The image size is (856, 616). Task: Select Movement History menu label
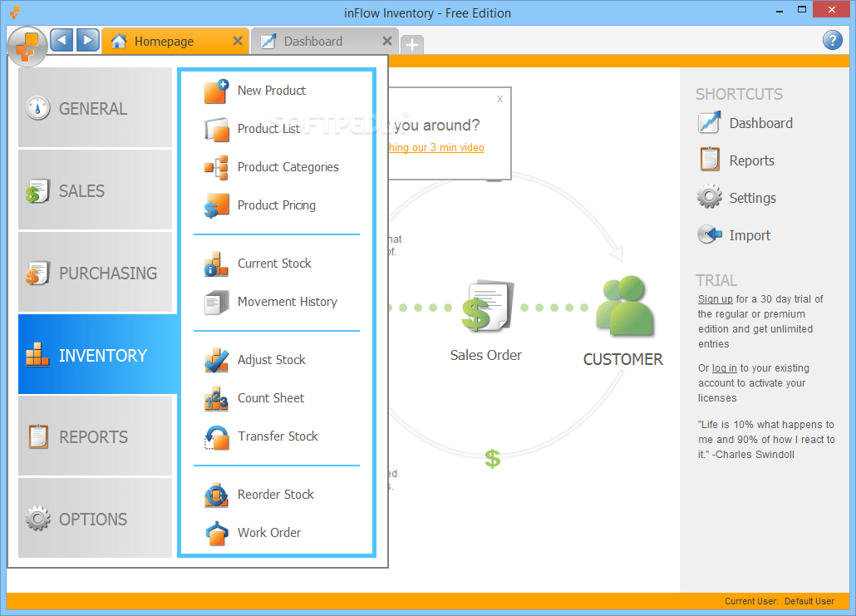[x=288, y=302]
